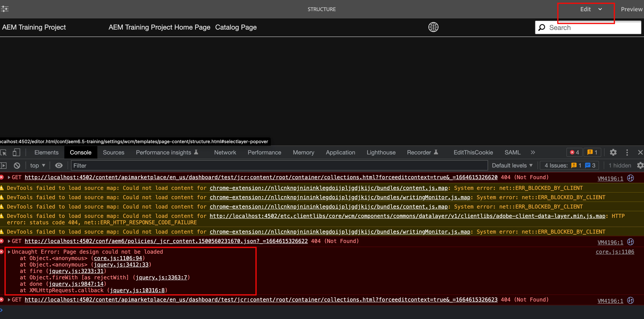Viewport: 644px width, 319px height.
Task: Click the console Filter input field
Action: pos(275,165)
